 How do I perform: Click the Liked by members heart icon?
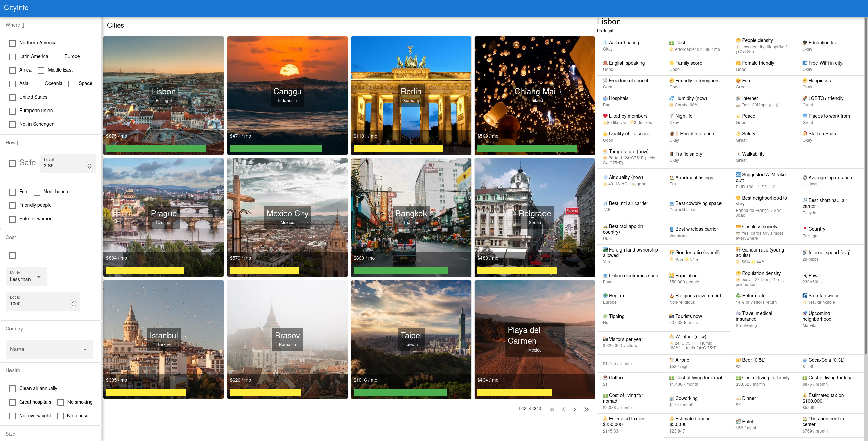(605, 116)
